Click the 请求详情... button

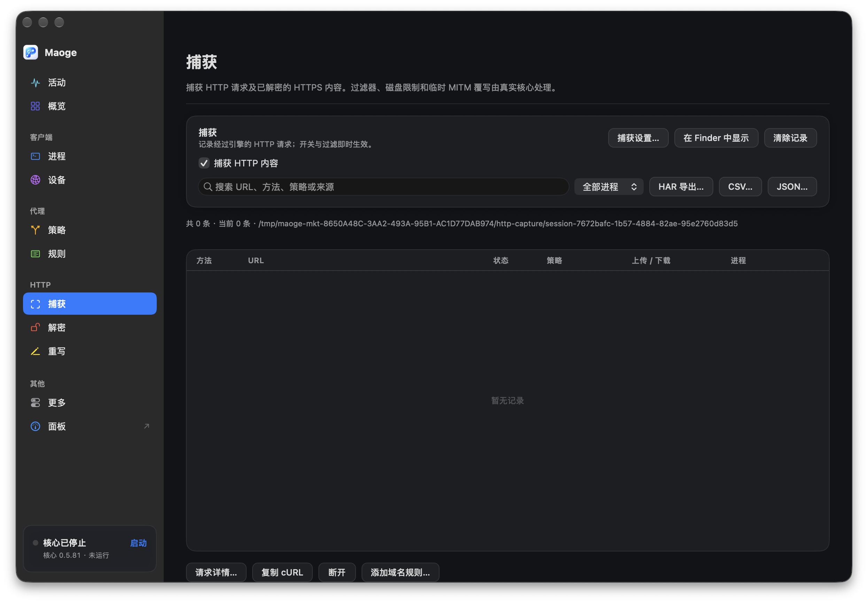[x=216, y=572]
